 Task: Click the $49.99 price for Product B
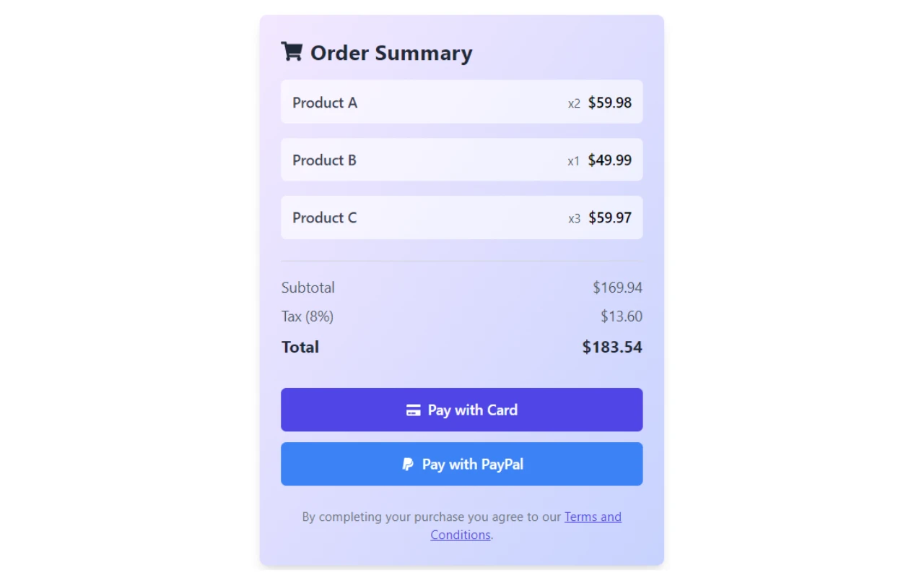[x=610, y=160]
